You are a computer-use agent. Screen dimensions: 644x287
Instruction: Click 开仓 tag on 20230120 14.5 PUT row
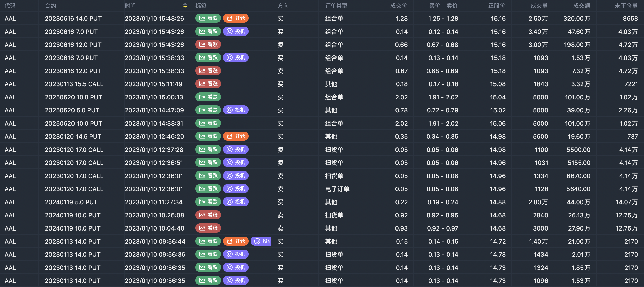click(236, 136)
